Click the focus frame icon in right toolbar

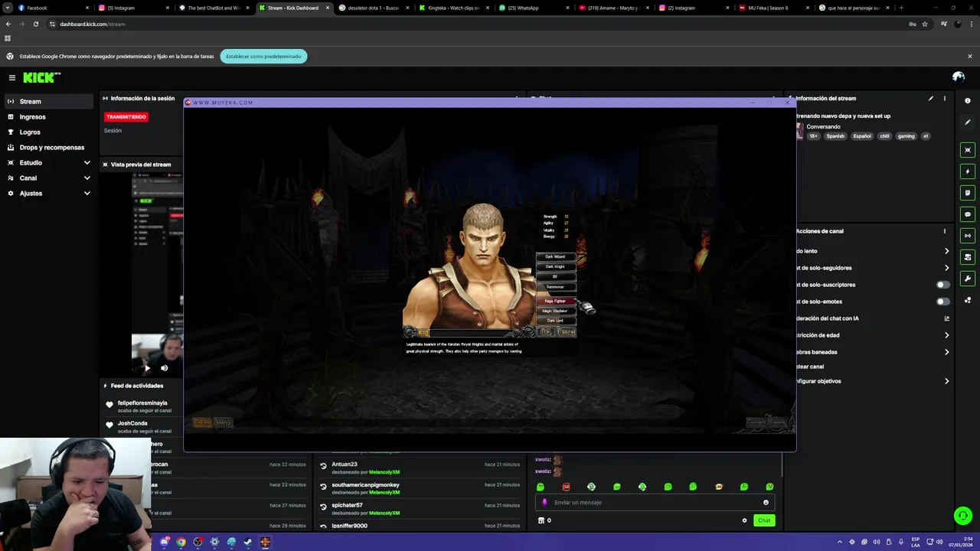[x=968, y=150]
